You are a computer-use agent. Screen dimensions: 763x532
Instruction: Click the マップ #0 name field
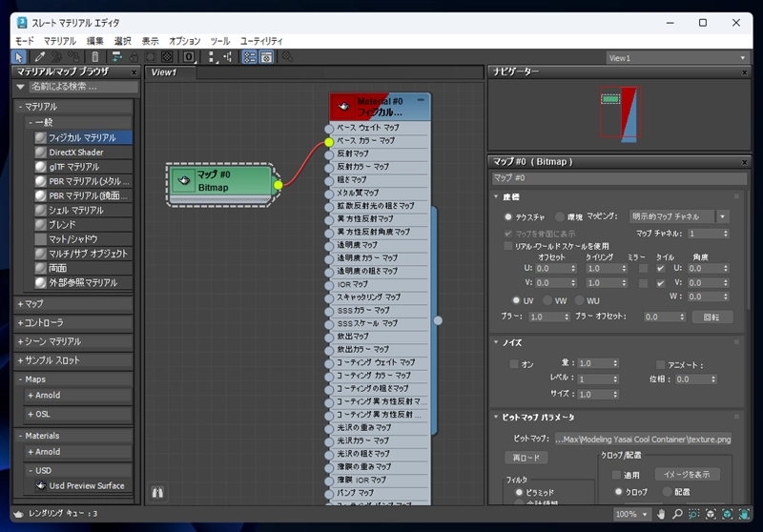[619, 178]
